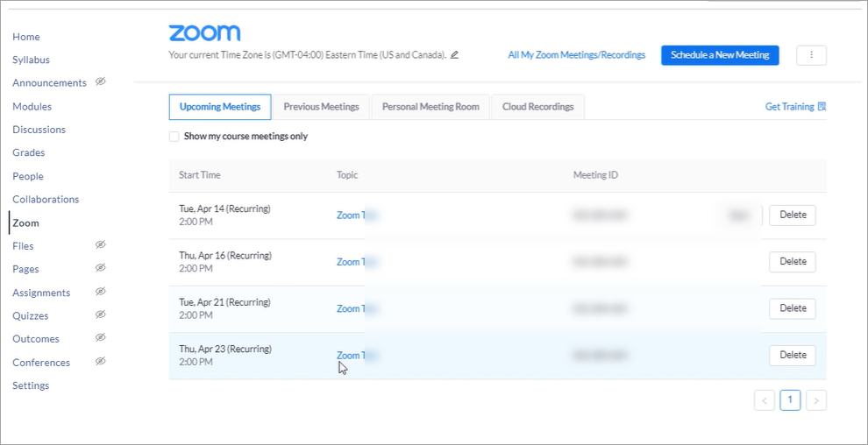The image size is (868, 445).
Task: Click the current Time Zone text
Action: pos(307,55)
